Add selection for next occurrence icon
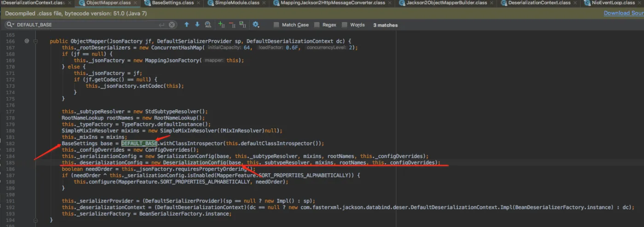 [x=221, y=25]
